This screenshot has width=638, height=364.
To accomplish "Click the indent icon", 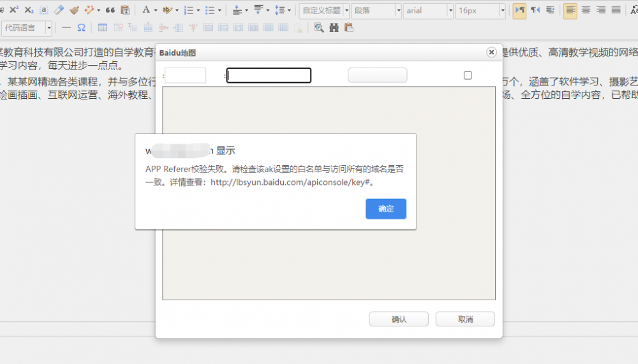I will coord(550,10).
